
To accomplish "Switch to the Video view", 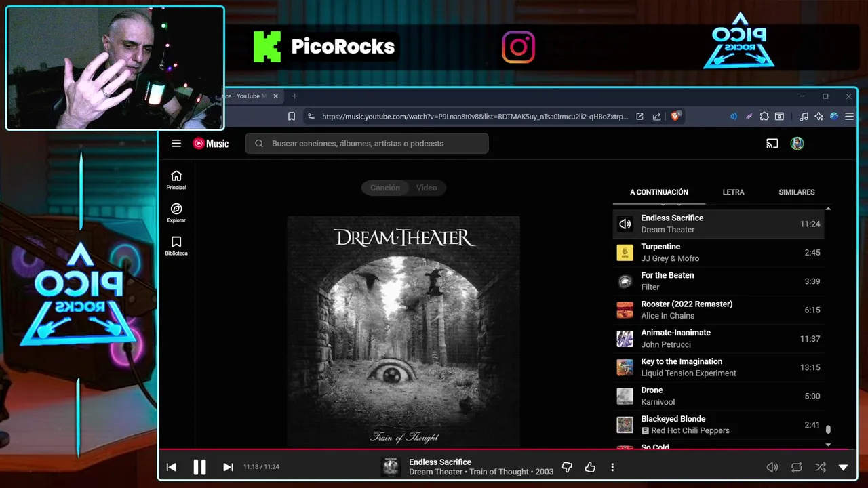I will [427, 188].
